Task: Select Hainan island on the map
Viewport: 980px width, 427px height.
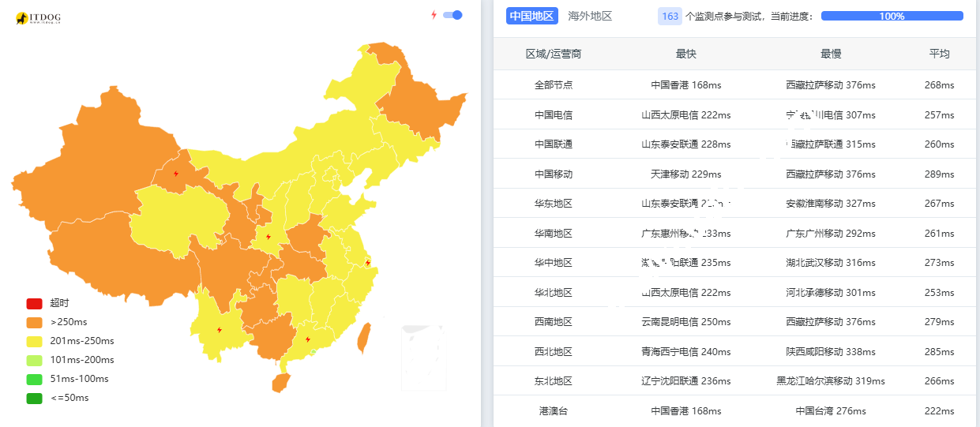Action: [x=280, y=383]
